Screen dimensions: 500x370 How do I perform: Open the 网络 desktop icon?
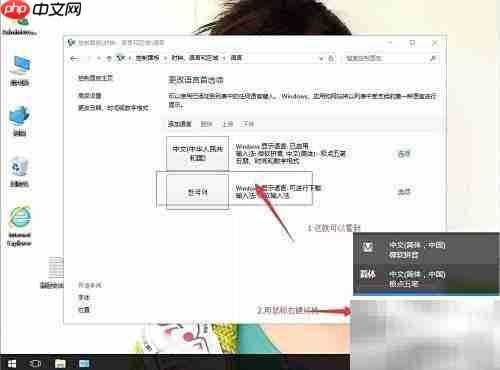click(20, 121)
